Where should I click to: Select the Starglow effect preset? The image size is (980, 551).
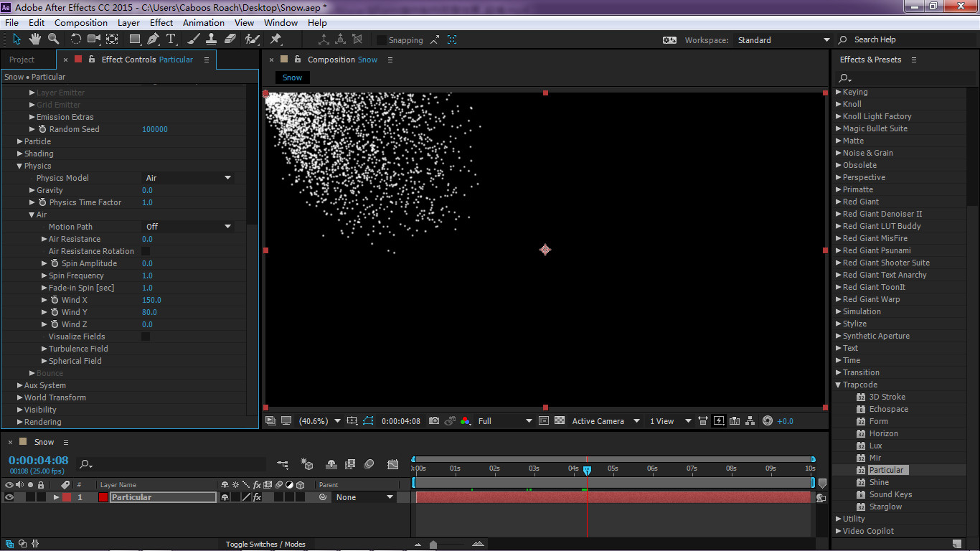pos(885,507)
